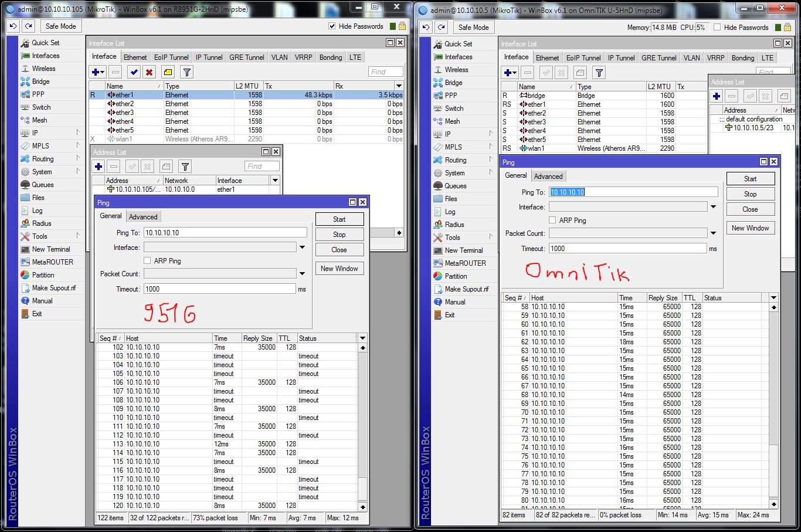Image resolution: width=801 pixels, height=532 pixels.
Task: Click New Window button in left Ping dialog
Action: click(339, 269)
